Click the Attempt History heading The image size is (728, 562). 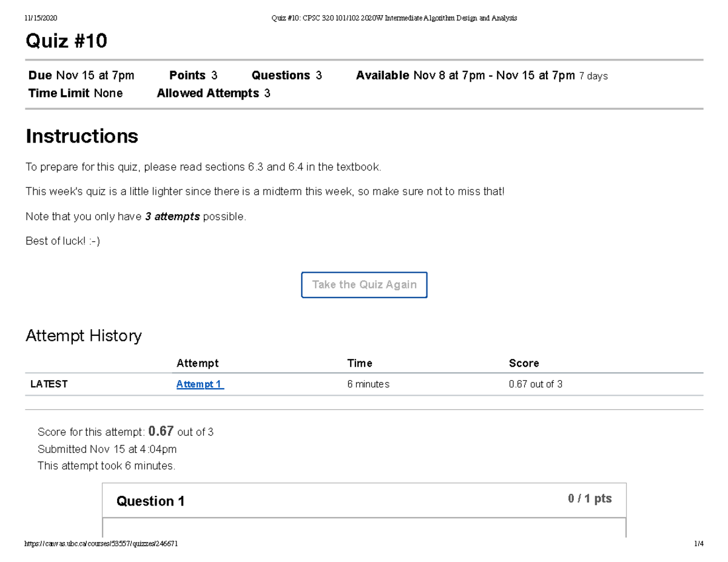[x=83, y=336]
